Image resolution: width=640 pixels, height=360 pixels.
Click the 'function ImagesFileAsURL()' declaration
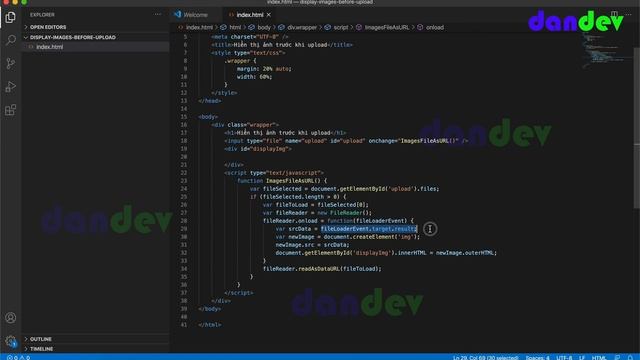[x=282, y=181]
